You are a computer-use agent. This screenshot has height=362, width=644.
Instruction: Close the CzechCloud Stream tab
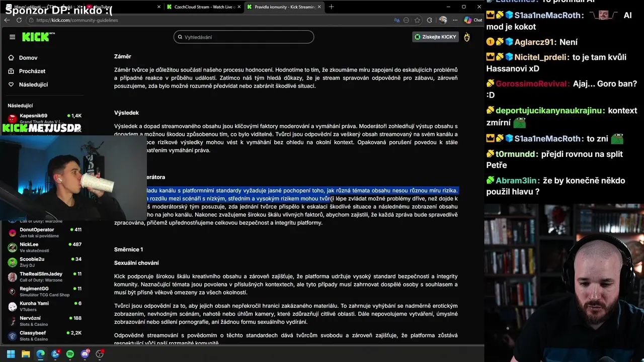pos(239,7)
